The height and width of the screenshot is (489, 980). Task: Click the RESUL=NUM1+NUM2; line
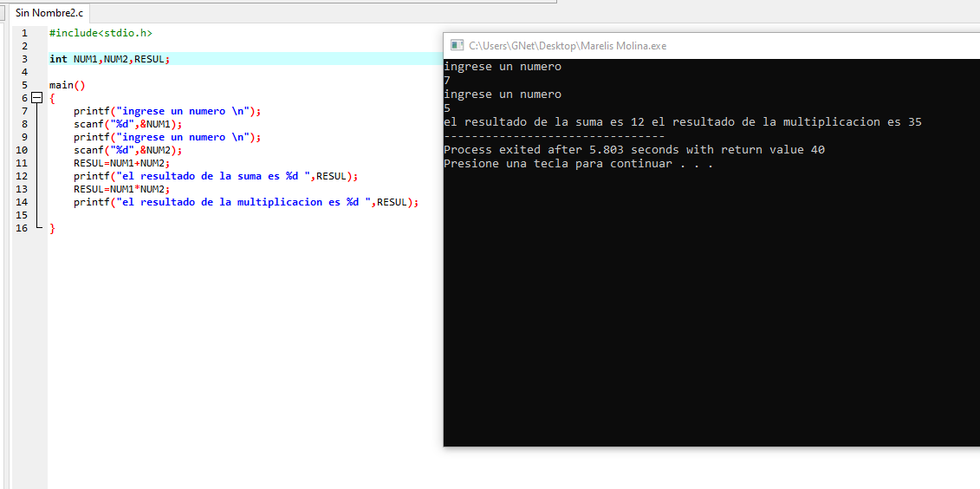tap(121, 163)
